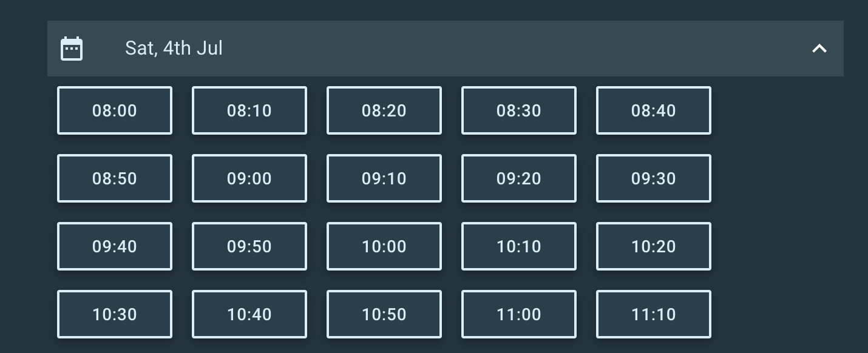Select the 10:30 time slot
This screenshot has height=353, width=868.
point(115,314)
